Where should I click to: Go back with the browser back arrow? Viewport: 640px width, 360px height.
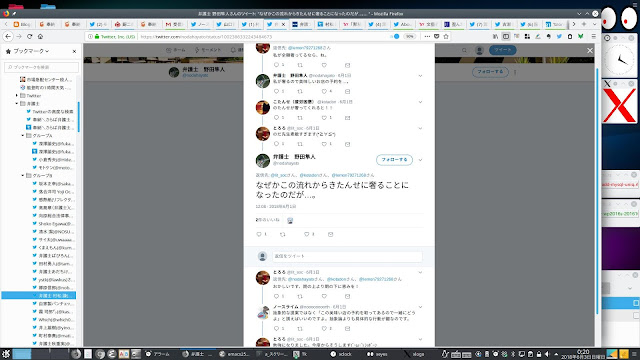click(x=8, y=36)
